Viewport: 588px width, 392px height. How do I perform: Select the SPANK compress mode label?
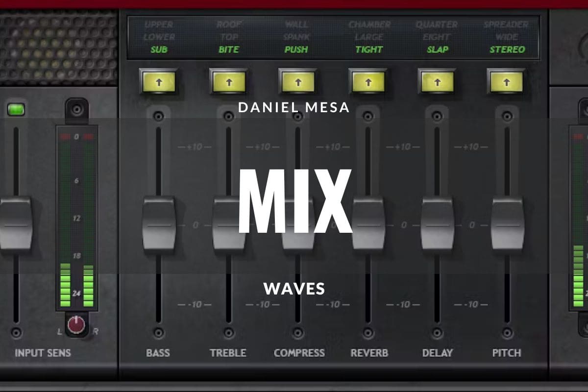point(297,37)
